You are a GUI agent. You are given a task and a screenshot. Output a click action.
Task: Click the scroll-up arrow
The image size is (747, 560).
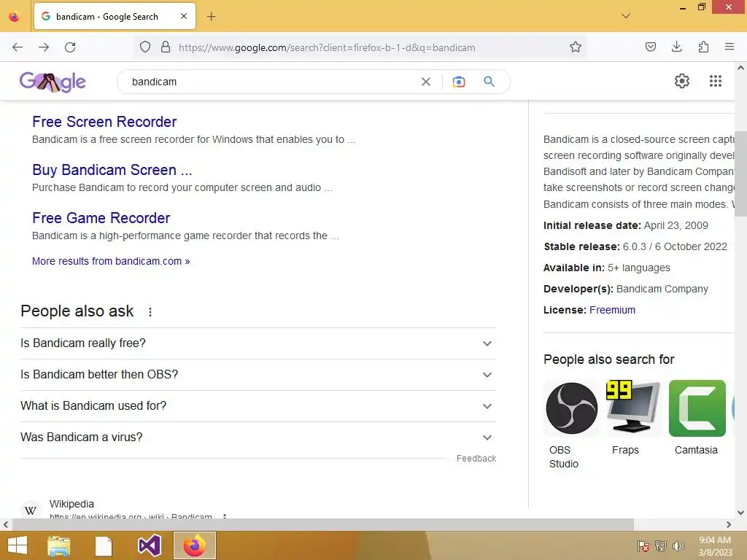click(x=740, y=68)
